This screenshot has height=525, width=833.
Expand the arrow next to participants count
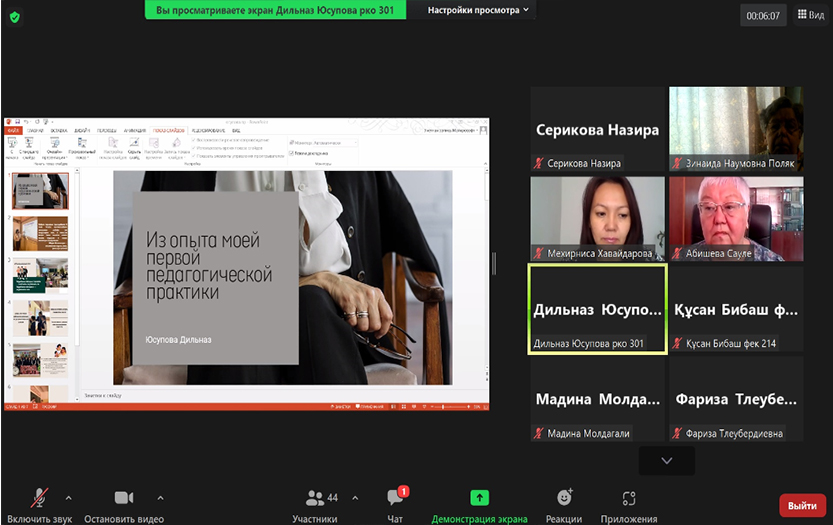coord(352,497)
